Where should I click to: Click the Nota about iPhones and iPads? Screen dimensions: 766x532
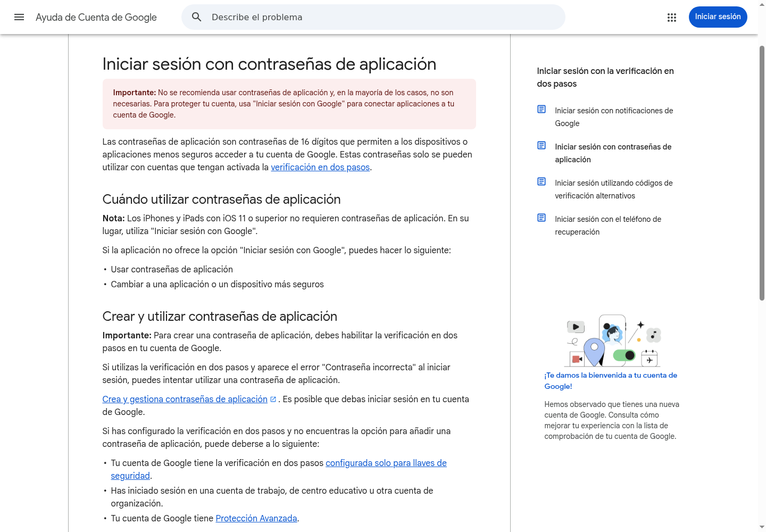(x=286, y=225)
